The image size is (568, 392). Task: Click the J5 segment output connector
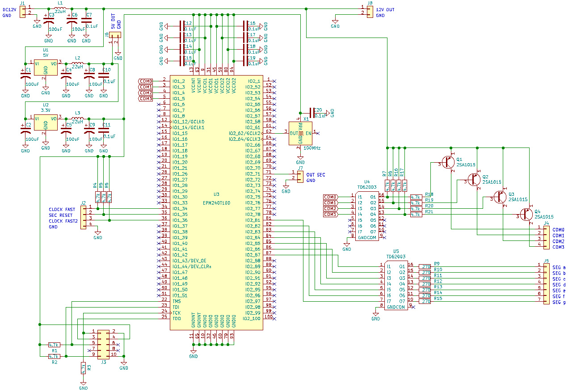coord(546,284)
